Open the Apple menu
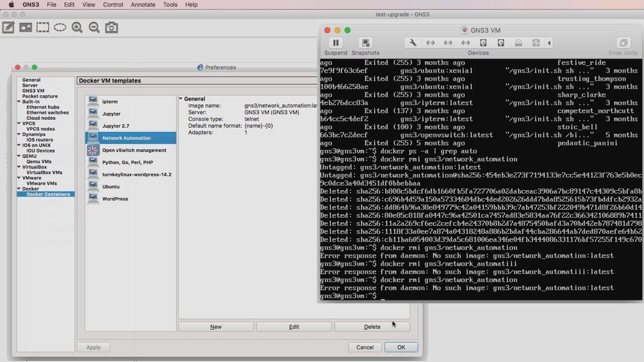 [11, 5]
